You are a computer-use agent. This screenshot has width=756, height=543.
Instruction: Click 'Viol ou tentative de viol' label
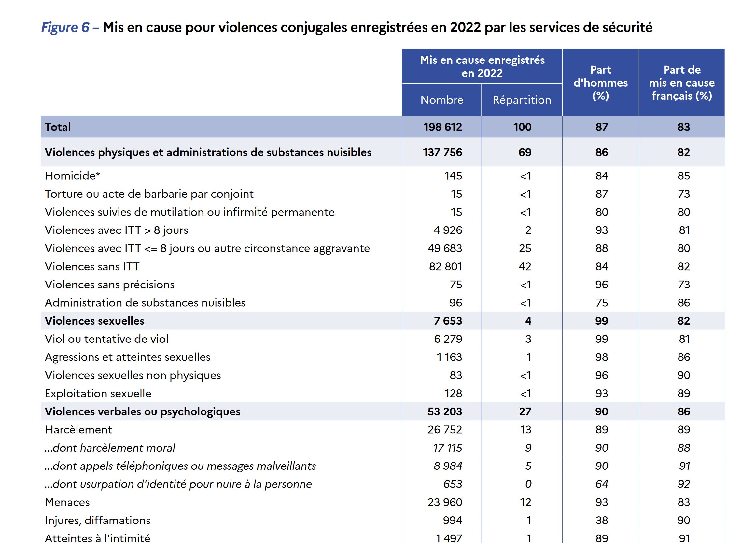tap(107, 339)
